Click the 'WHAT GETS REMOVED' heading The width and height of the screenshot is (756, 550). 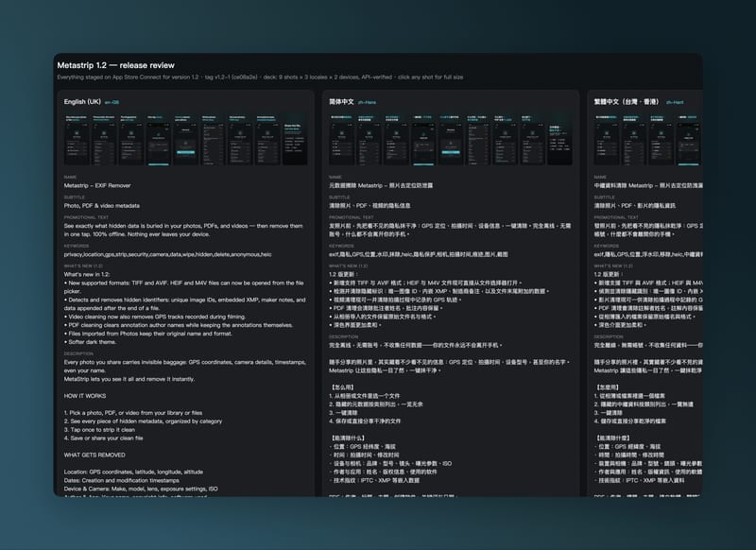94,455
